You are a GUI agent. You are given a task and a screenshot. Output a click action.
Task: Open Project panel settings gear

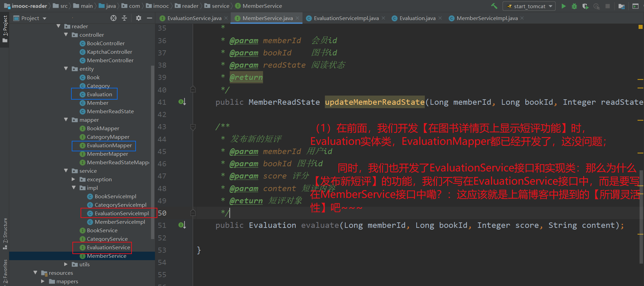[x=139, y=18]
